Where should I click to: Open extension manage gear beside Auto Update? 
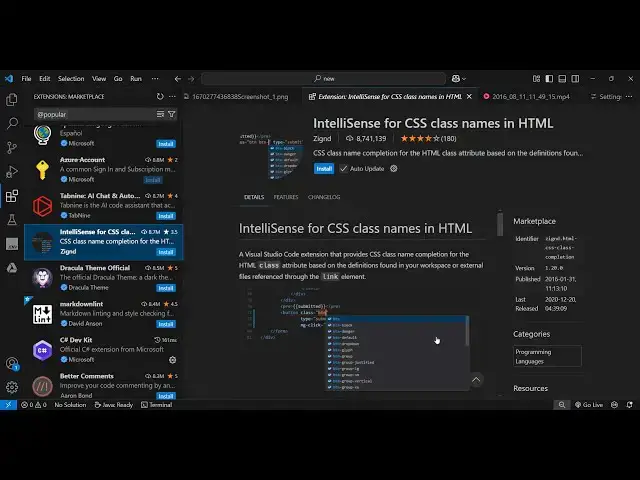[x=393, y=169]
